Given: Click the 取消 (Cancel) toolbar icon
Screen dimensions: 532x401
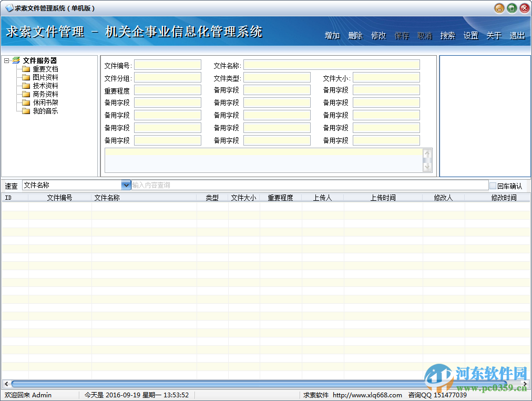Looking at the screenshot, I should pos(424,36).
